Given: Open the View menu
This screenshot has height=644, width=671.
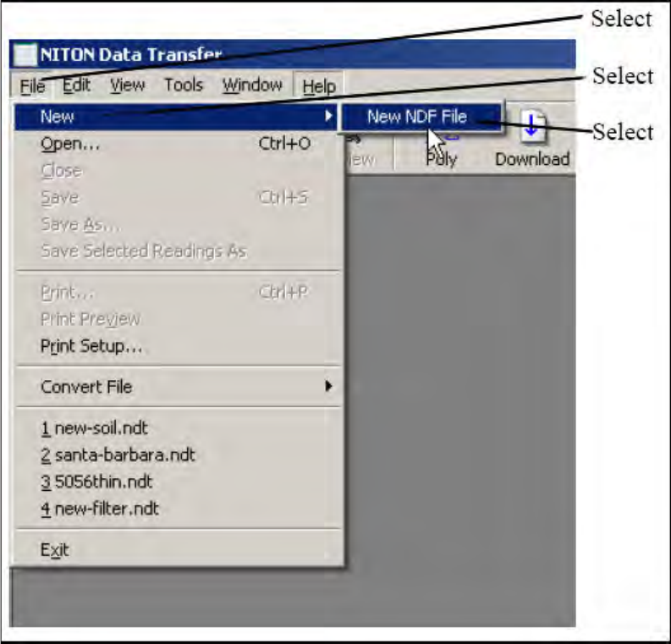Looking at the screenshot, I should coord(127,85).
